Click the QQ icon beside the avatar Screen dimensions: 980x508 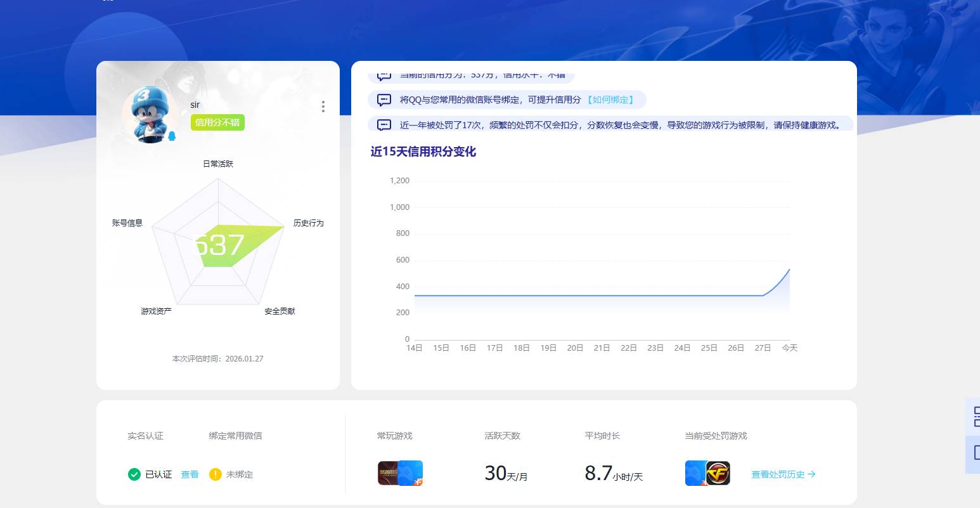pos(172,136)
